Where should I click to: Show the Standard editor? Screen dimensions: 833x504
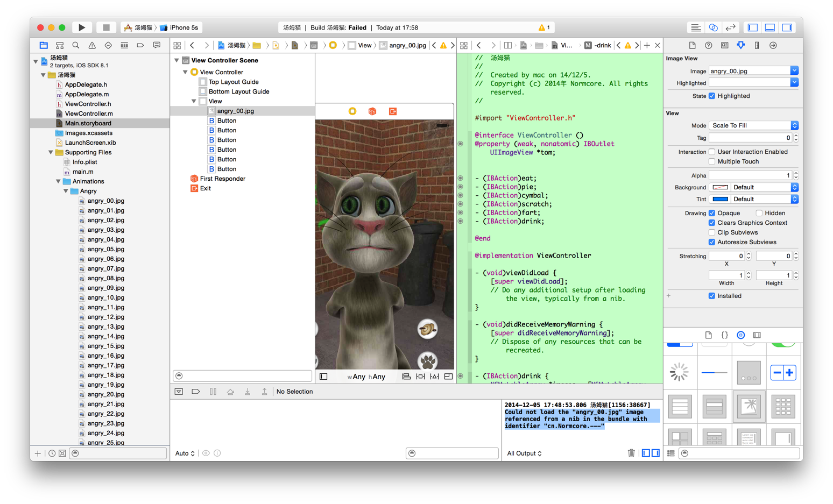(696, 27)
